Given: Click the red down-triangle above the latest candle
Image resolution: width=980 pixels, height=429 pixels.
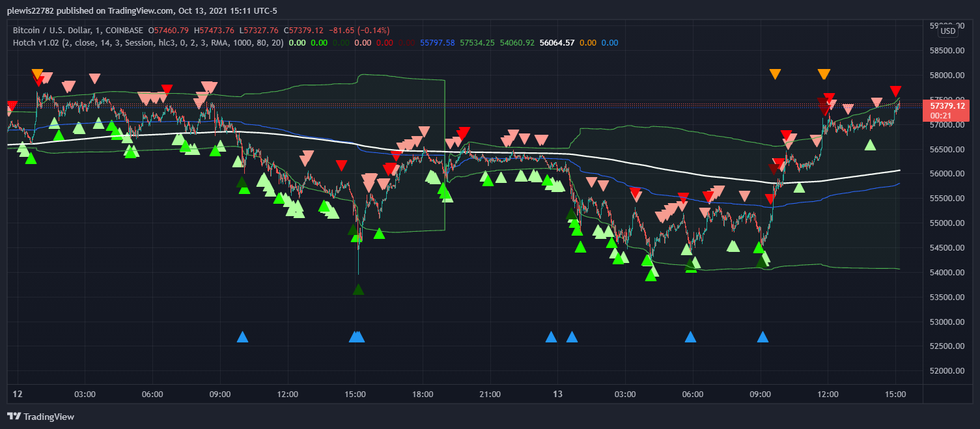Looking at the screenshot, I should click(x=896, y=91).
